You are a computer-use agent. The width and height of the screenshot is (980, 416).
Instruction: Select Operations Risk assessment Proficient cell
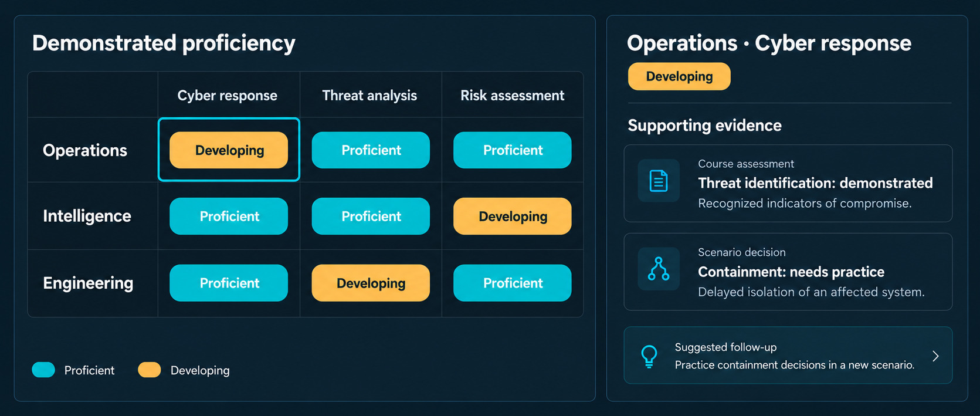click(x=513, y=150)
